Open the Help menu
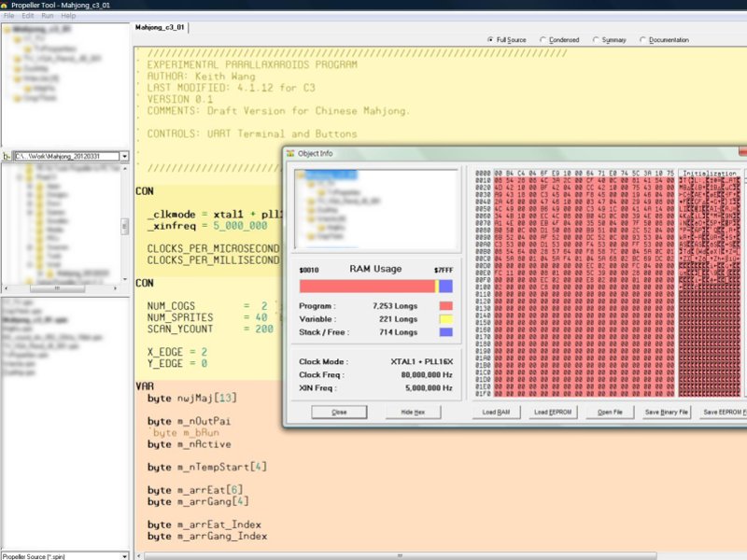This screenshot has height=560, width=747. 68,16
